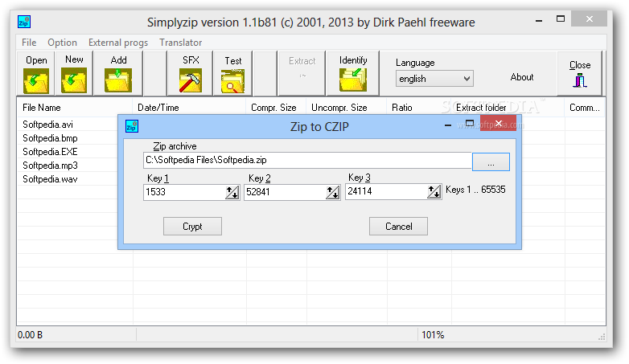
Task: Adjust Key 3 with its spin arrows
Action: click(434, 191)
